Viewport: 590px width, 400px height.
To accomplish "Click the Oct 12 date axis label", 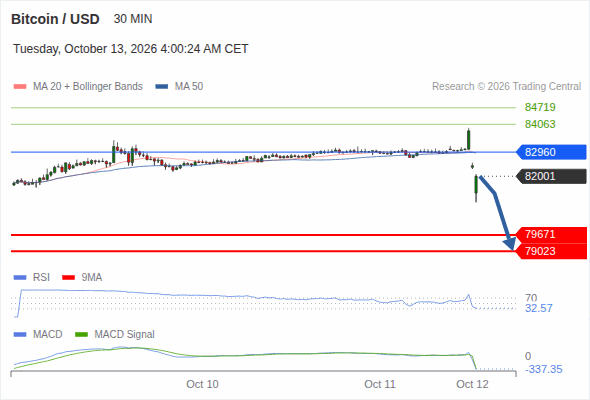I will click(x=473, y=384).
